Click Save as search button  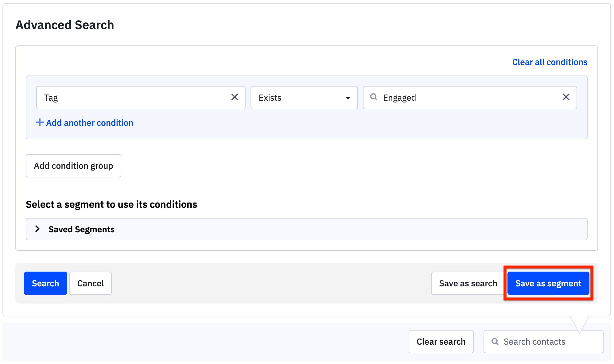pyautogui.click(x=468, y=283)
